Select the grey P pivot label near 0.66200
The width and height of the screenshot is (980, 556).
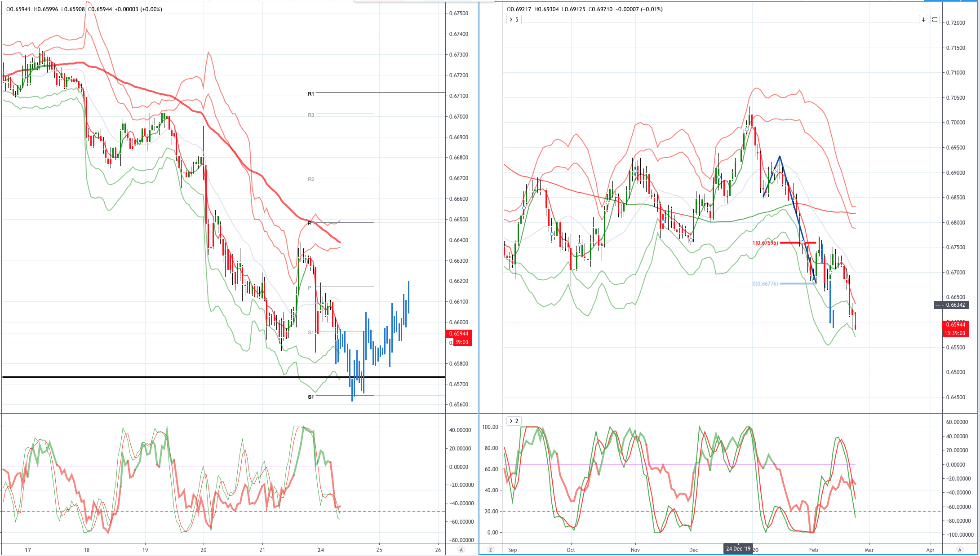click(310, 288)
